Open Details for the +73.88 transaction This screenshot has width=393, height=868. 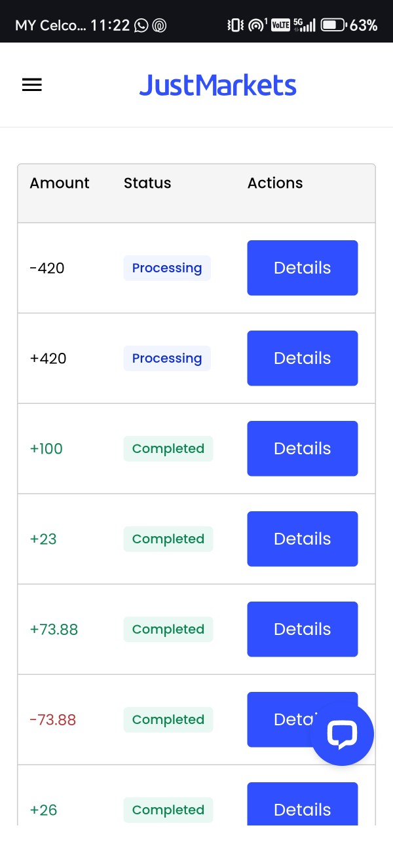(x=302, y=629)
